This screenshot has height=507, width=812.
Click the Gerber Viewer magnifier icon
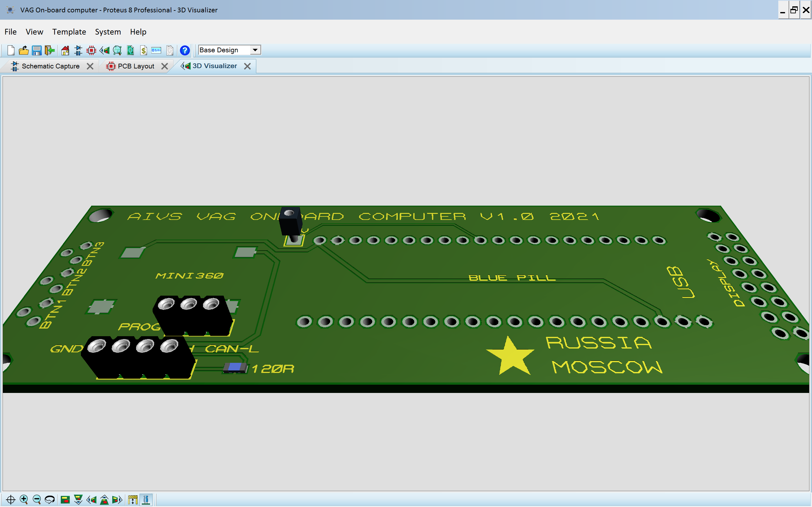(x=117, y=50)
